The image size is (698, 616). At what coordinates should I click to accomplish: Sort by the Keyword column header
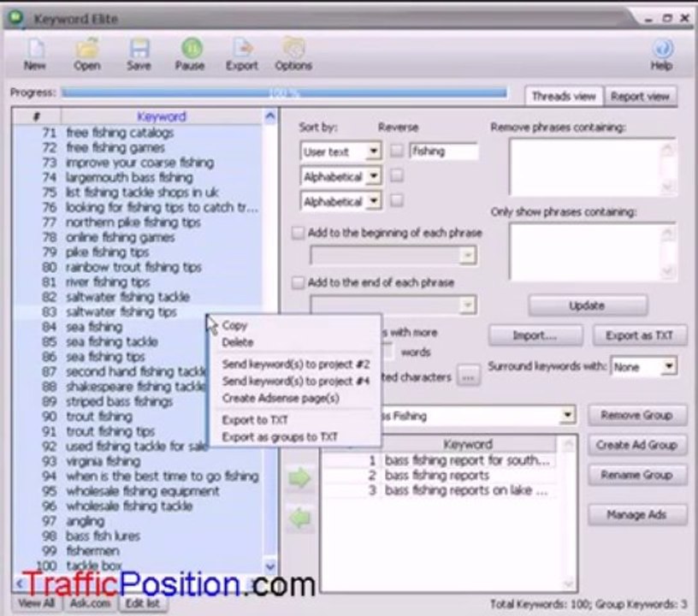(162, 116)
